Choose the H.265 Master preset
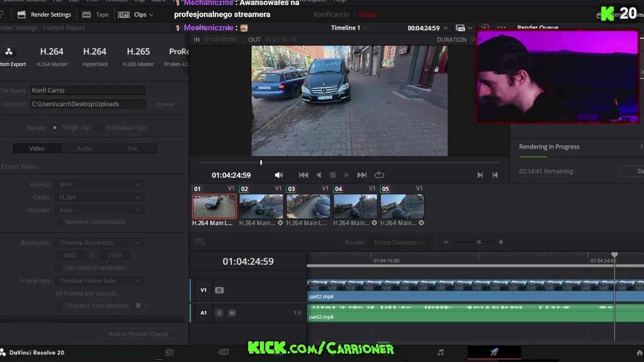The height and width of the screenshot is (362, 644). tap(138, 57)
